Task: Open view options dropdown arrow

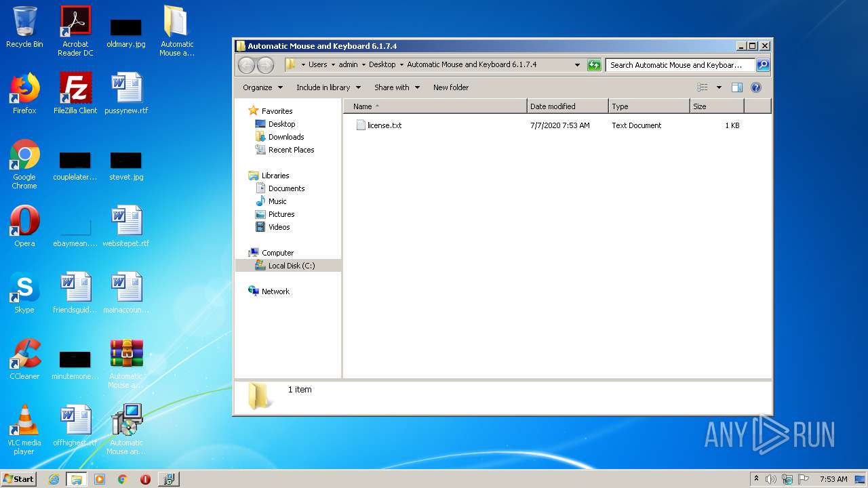Action: click(719, 87)
